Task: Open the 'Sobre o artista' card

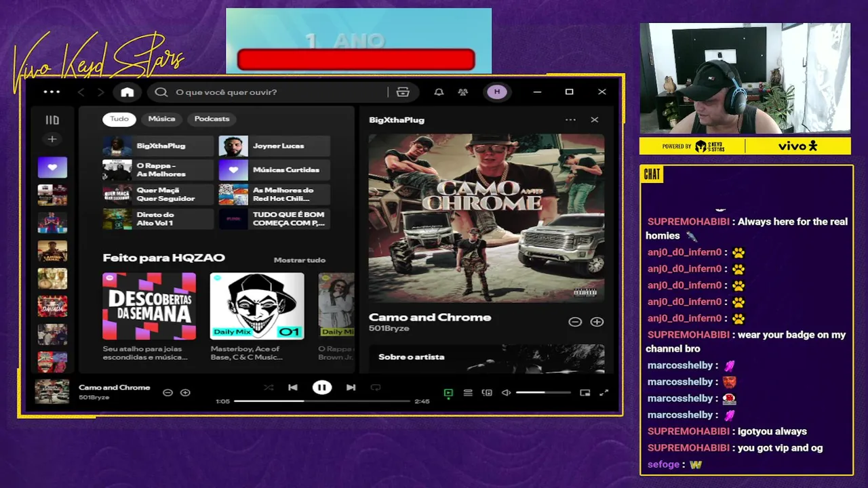Action: [x=486, y=359]
